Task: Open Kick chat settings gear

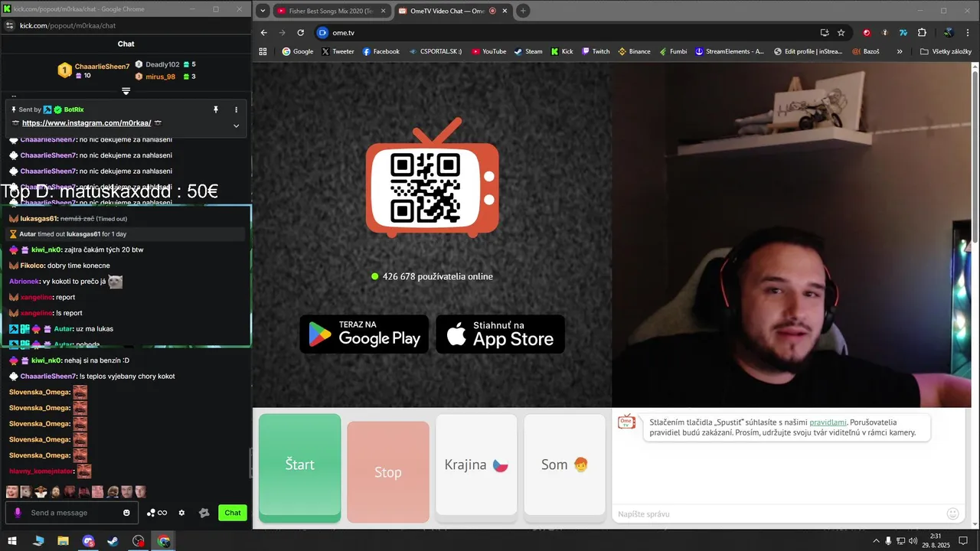Action: click(x=181, y=513)
